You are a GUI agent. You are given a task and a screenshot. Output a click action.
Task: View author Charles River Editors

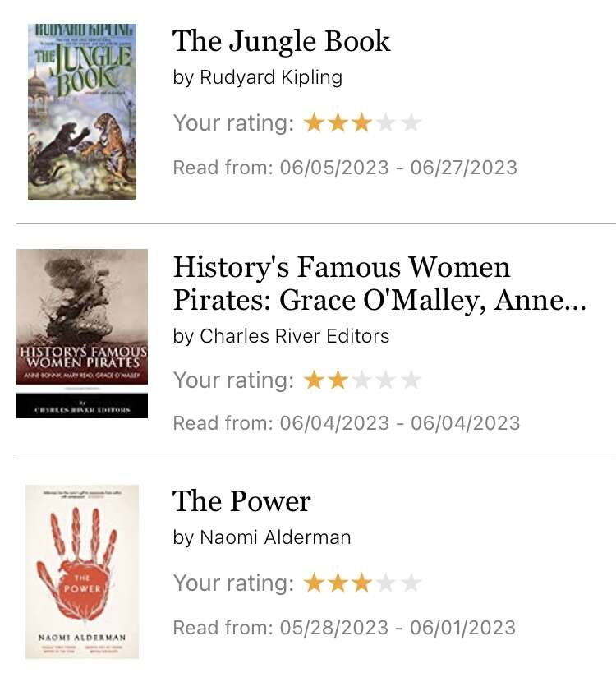click(x=294, y=336)
